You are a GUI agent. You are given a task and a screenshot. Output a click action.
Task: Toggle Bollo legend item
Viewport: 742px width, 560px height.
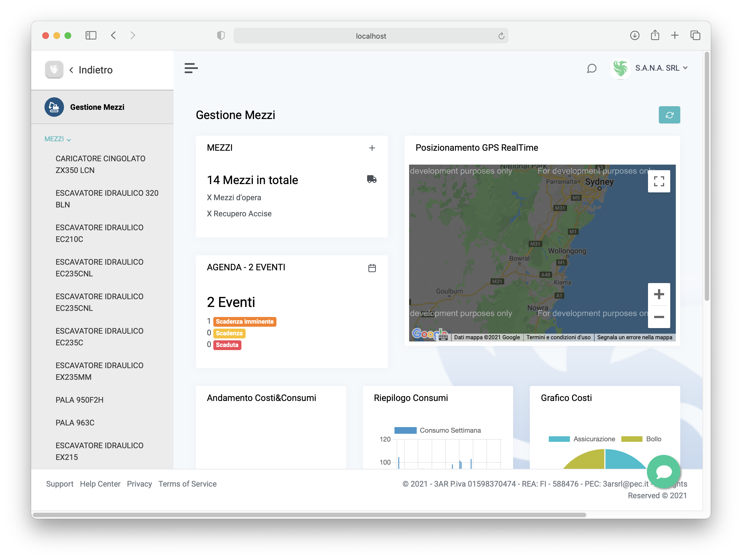(641, 439)
